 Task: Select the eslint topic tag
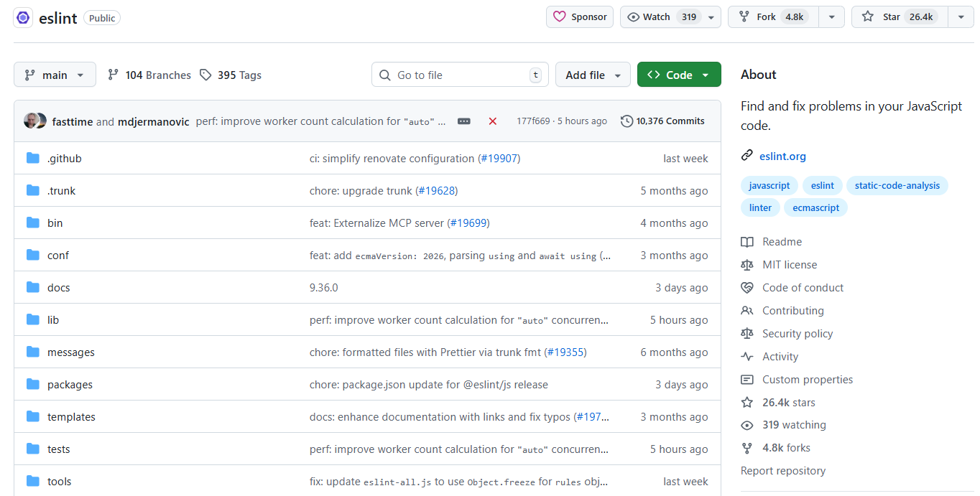point(823,185)
